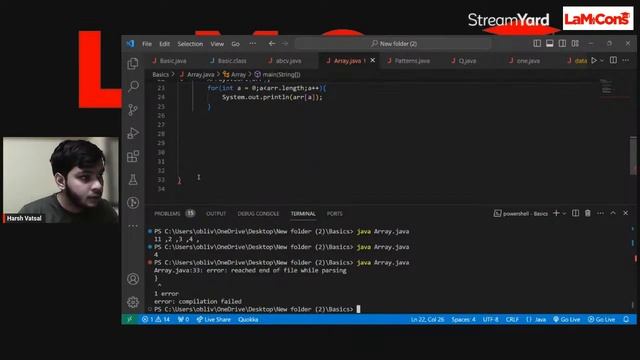Image resolution: width=640 pixels, height=360 pixels.
Task: Click Quokka in status bar
Action: 248,320
